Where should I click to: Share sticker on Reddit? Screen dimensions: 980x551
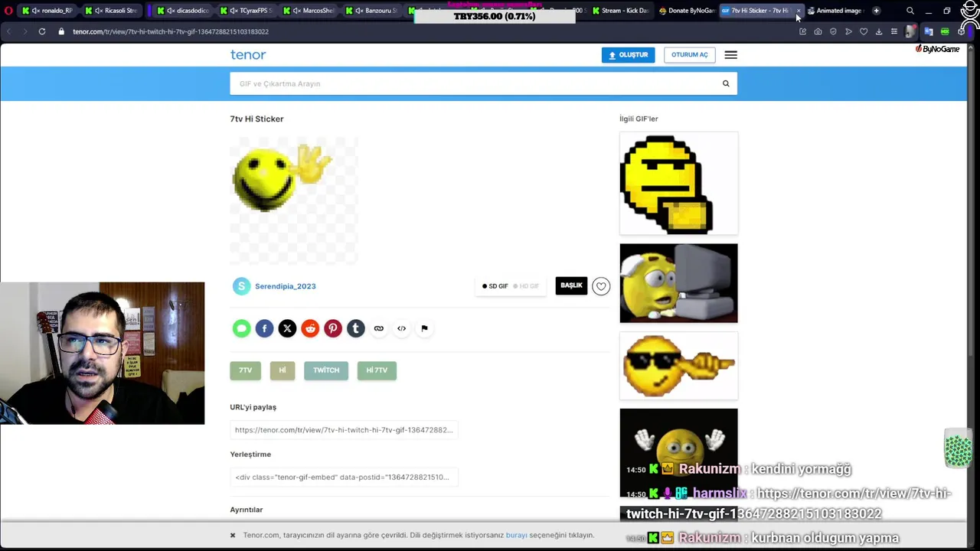310,328
